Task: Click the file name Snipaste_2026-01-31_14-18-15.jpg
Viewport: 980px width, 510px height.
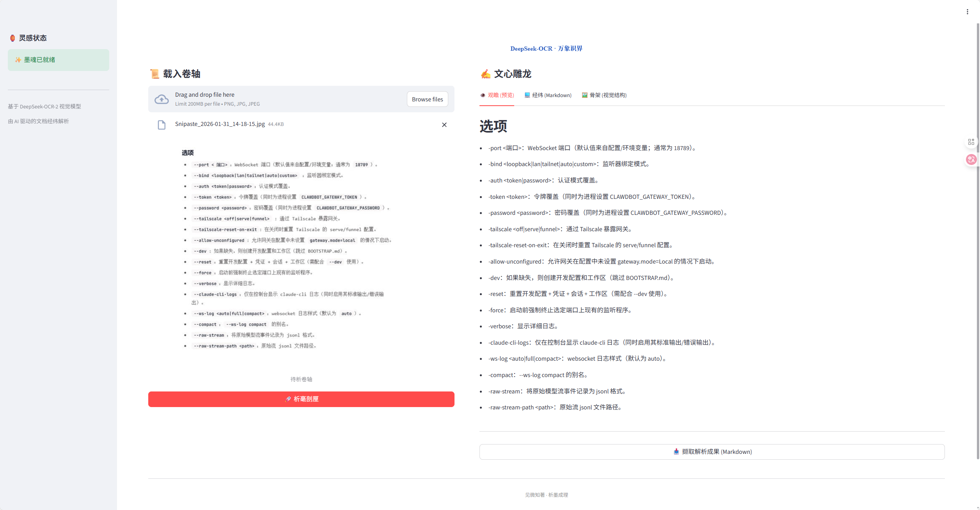Action: (x=220, y=124)
